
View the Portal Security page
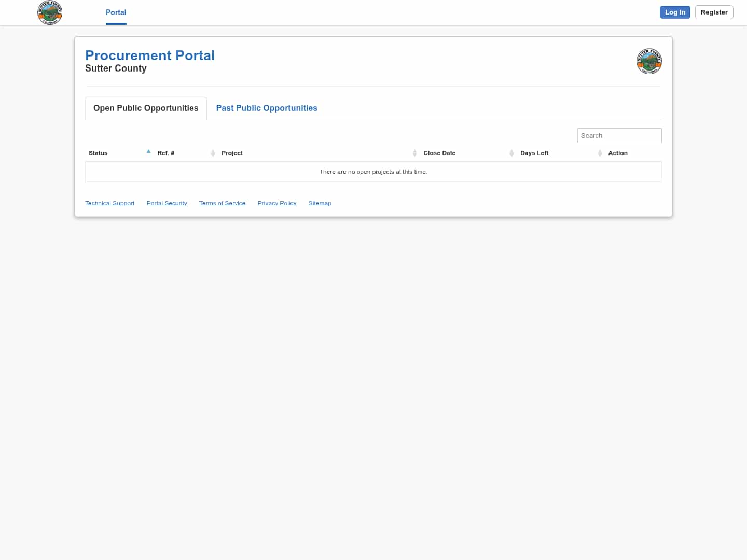tap(167, 203)
